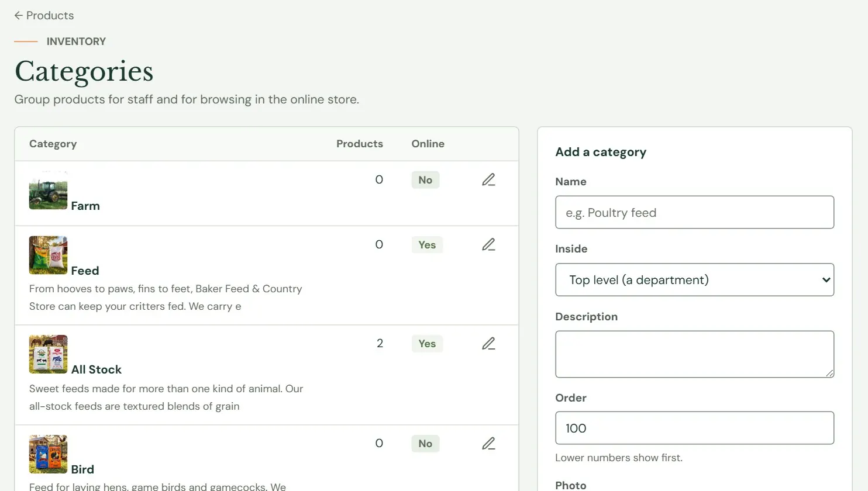Image resolution: width=868 pixels, height=491 pixels.
Task: Click the No badge in Bird row
Action: point(425,444)
